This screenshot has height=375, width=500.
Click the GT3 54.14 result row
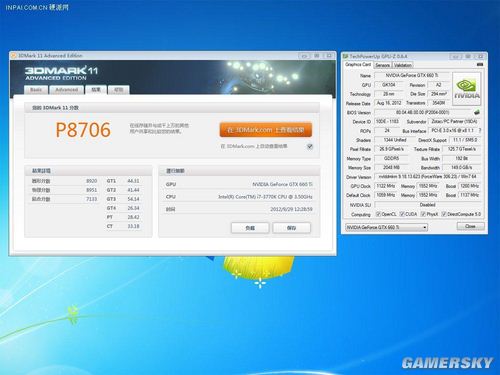(123, 199)
